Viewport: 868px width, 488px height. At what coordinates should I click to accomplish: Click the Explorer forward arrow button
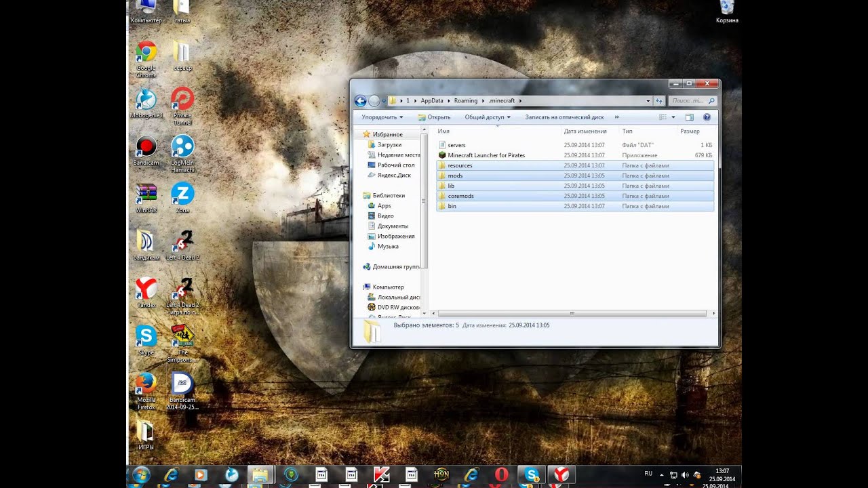coord(374,101)
